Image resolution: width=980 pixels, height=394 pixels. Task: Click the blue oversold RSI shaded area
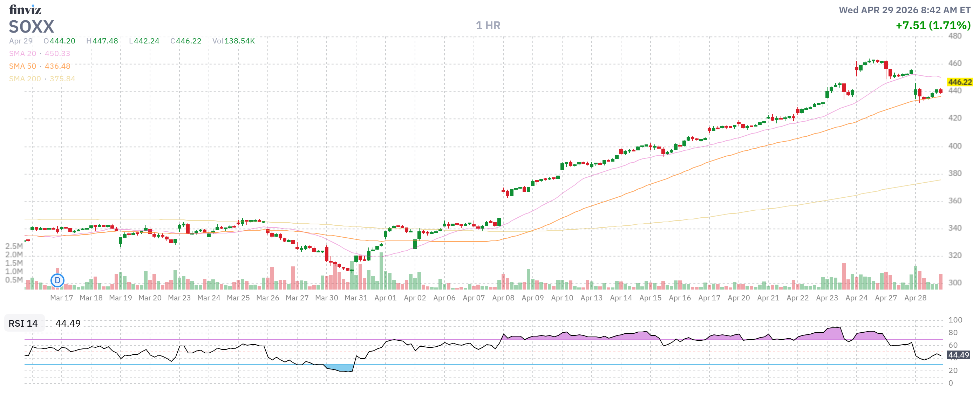pos(340,368)
